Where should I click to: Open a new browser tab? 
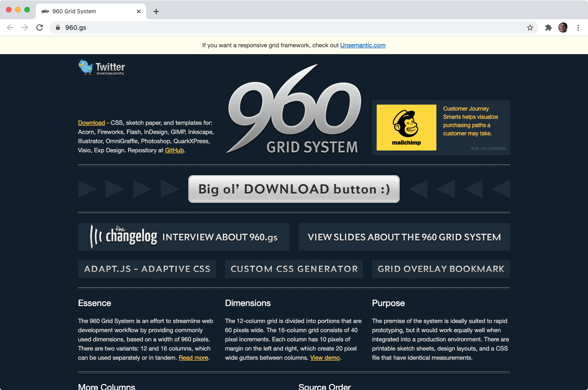point(156,11)
